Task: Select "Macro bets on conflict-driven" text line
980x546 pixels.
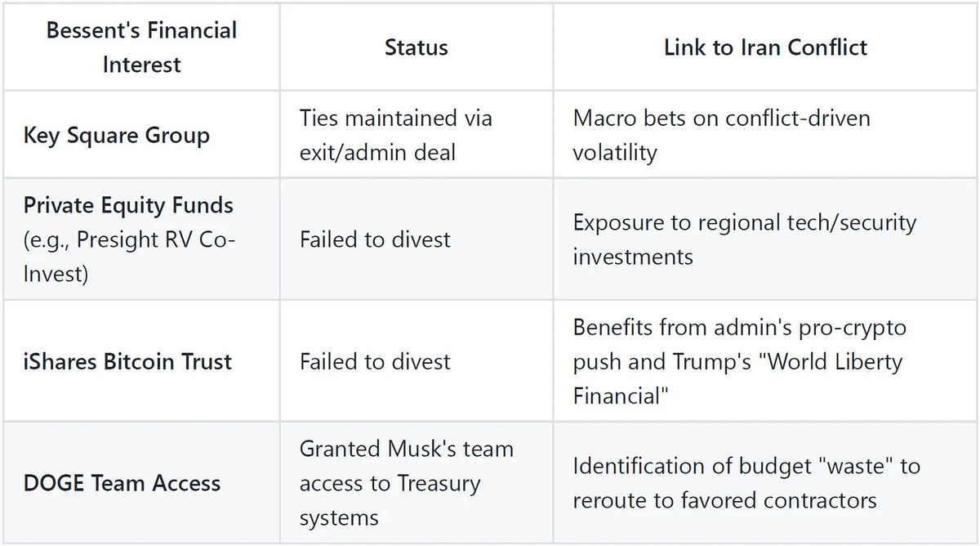Action: coord(722,119)
